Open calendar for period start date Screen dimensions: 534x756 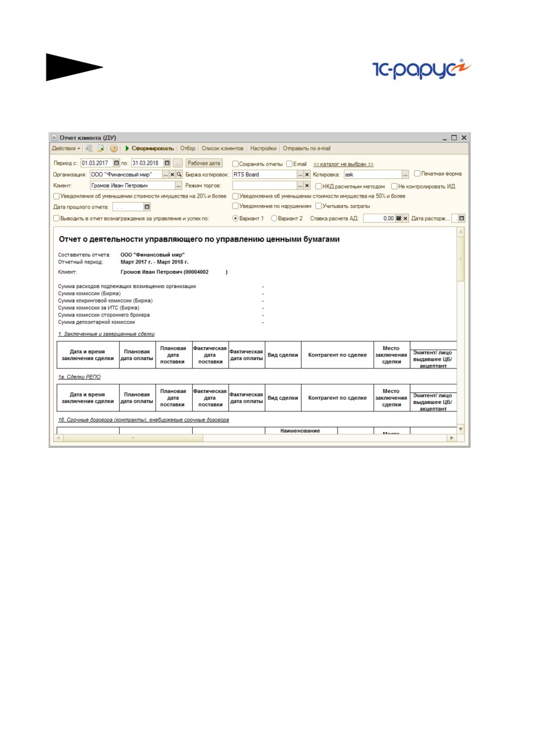(117, 164)
